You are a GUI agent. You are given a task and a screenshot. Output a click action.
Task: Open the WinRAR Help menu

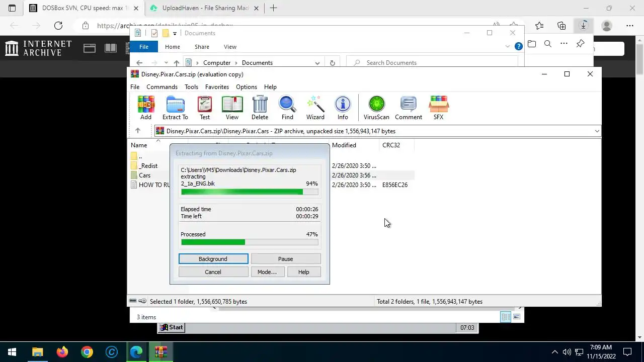[270, 87]
